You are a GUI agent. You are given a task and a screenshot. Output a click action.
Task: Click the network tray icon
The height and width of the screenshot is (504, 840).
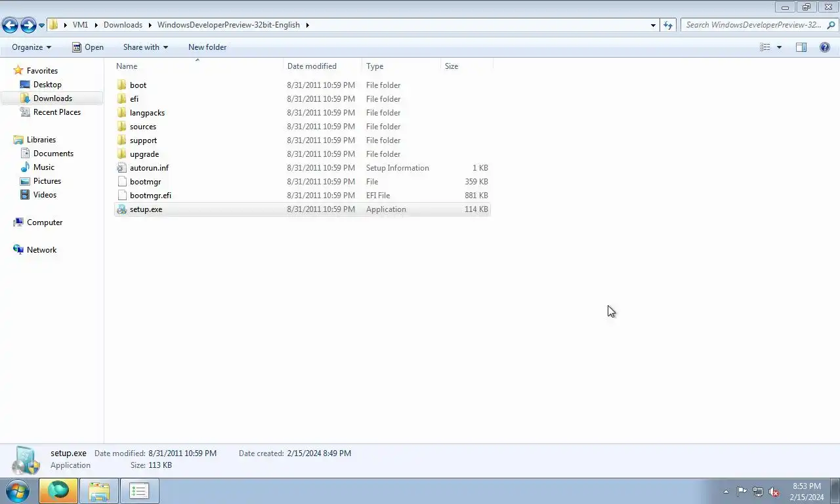click(758, 492)
